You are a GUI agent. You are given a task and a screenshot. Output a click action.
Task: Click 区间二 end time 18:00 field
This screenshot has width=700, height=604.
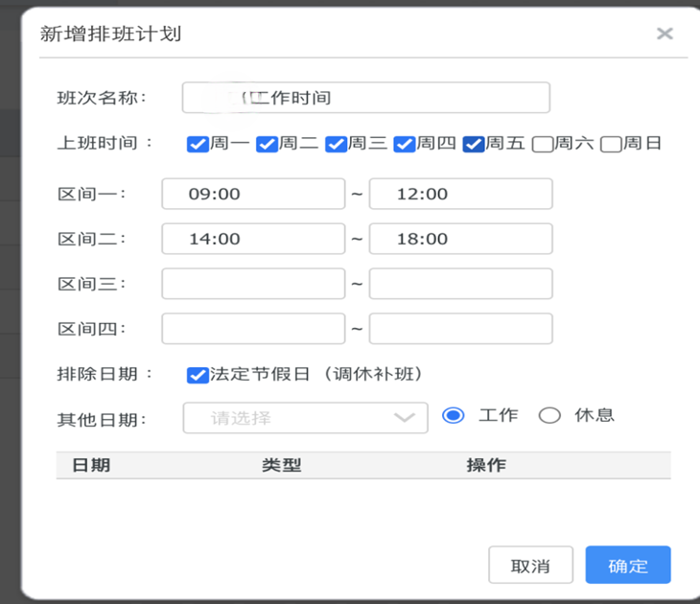tap(460, 239)
